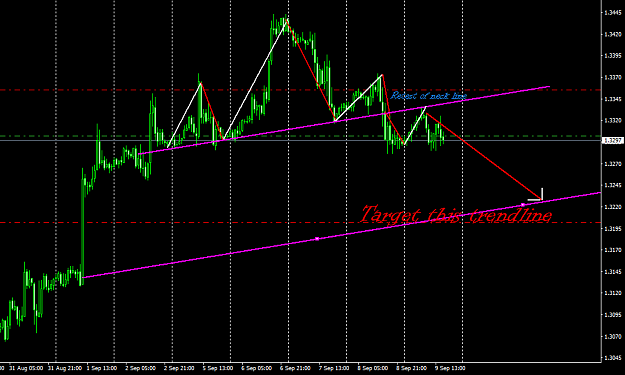The width and height of the screenshot is (625, 375).
Task: Select the 'Retest of neck line' blue annotation
Action: [428, 96]
